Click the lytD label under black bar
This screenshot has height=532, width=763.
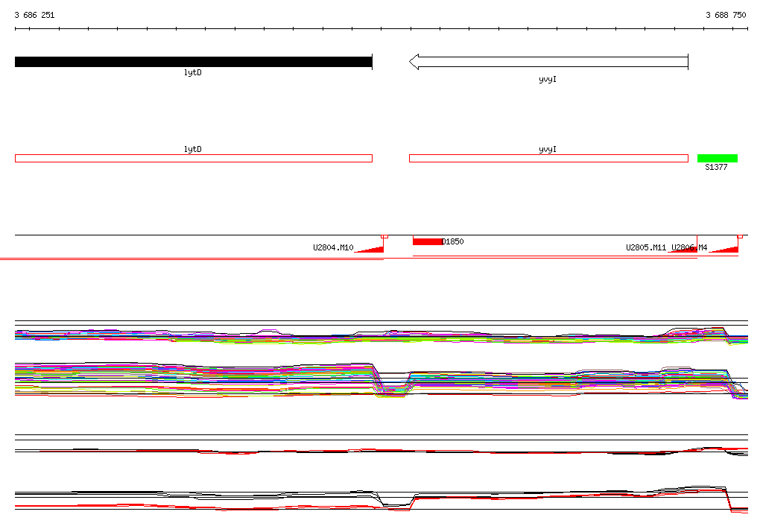tap(193, 72)
